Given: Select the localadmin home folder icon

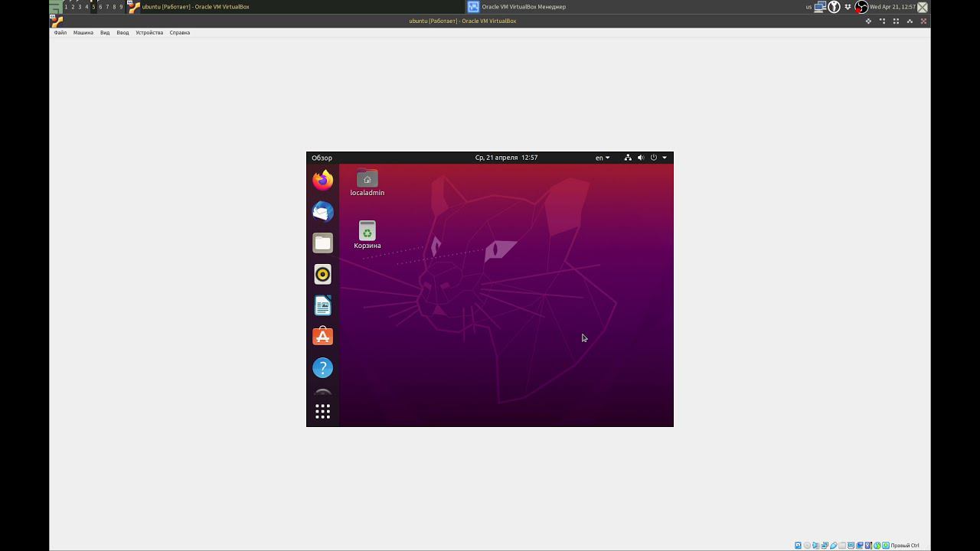Looking at the screenshot, I should [367, 183].
